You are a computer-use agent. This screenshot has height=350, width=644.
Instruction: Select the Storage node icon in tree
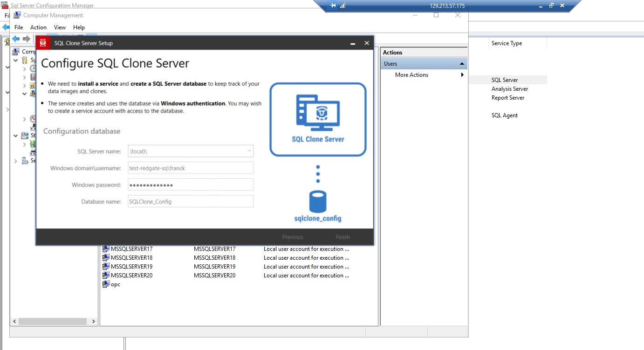click(25, 135)
